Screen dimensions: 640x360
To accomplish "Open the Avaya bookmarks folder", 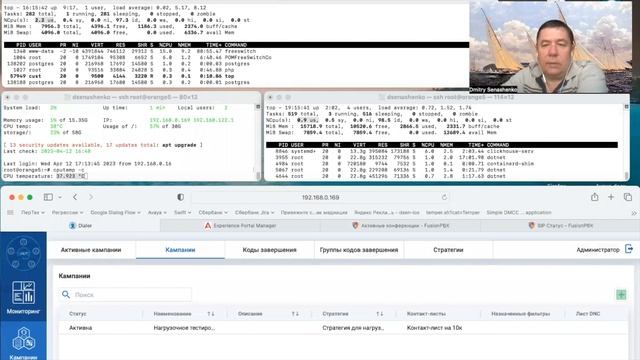I will [x=157, y=213].
